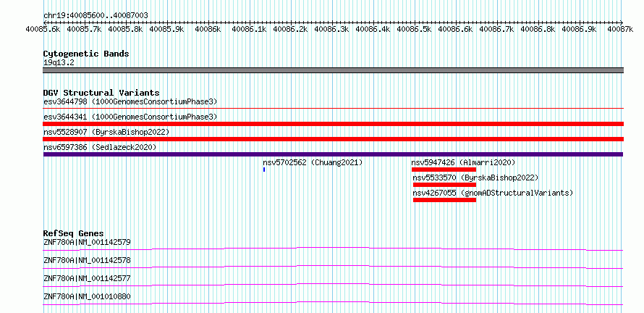Click the small blue nsv5702562 marker

click(264, 170)
